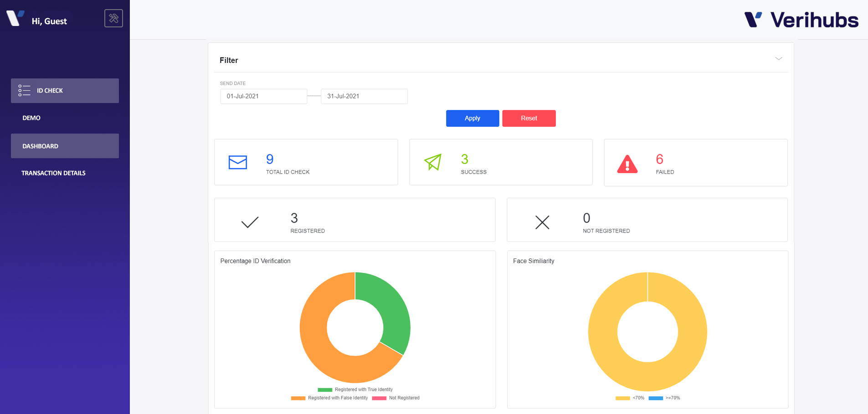Click the Success count 3
The width and height of the screenshot is (868, 414).
point(465,159)
